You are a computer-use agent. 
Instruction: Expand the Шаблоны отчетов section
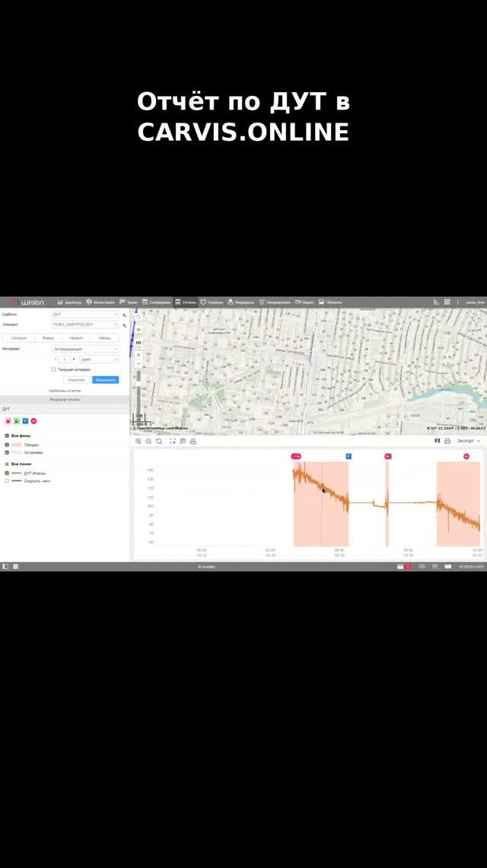tap(65, 391)
